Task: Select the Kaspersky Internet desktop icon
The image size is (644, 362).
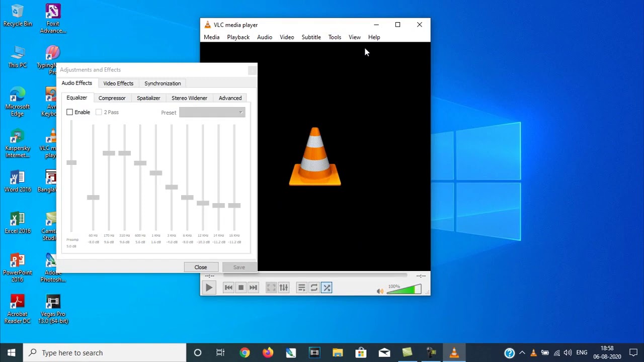Action: tap(18, 143)
